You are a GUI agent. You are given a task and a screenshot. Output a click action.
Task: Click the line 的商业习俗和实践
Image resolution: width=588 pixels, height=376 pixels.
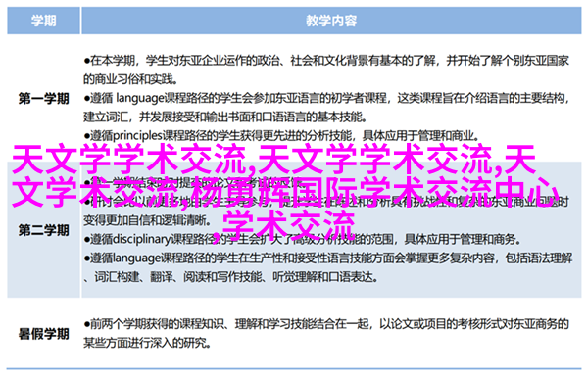tap(130, 79)
